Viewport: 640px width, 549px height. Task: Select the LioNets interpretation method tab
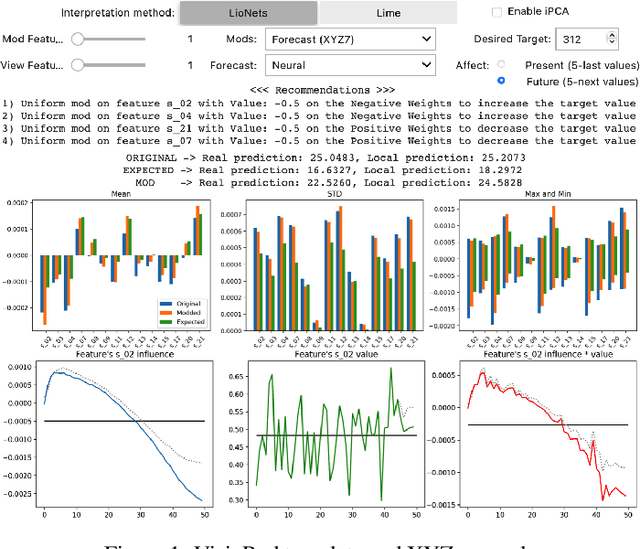point(246,13)
